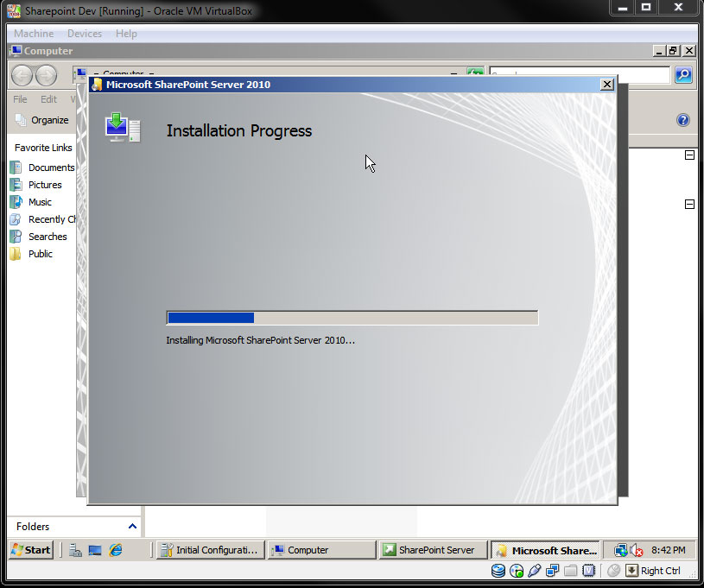Switch to Microsoft Share... taskbar button

[x=545, y=550]
